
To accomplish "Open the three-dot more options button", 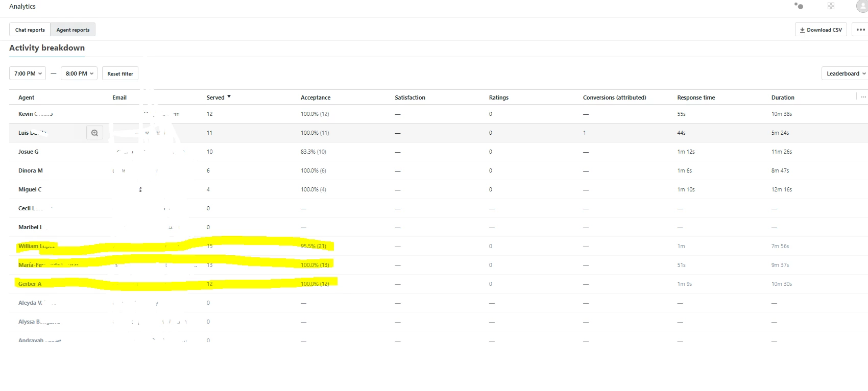I will pyautogui.click(x=860, y=30).
